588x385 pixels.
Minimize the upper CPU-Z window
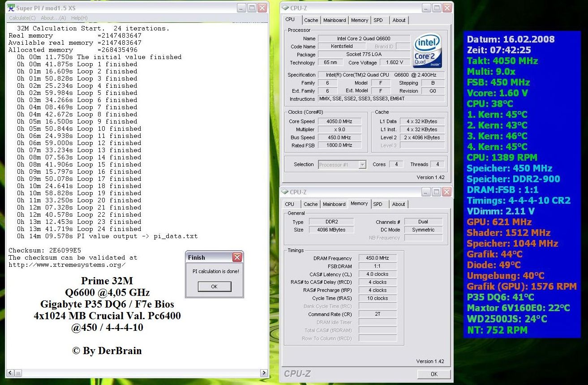tap(426, 8)
